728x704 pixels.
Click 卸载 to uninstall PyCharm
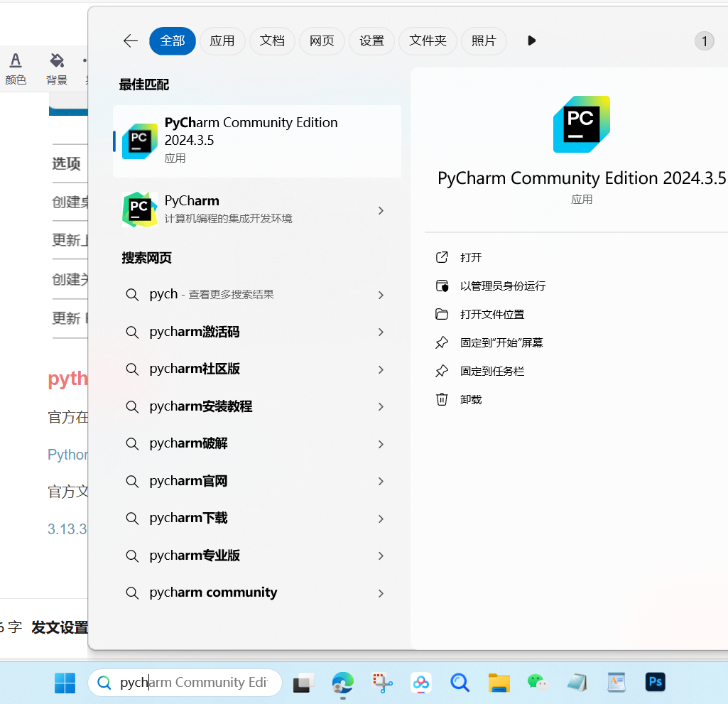[471, 399]
